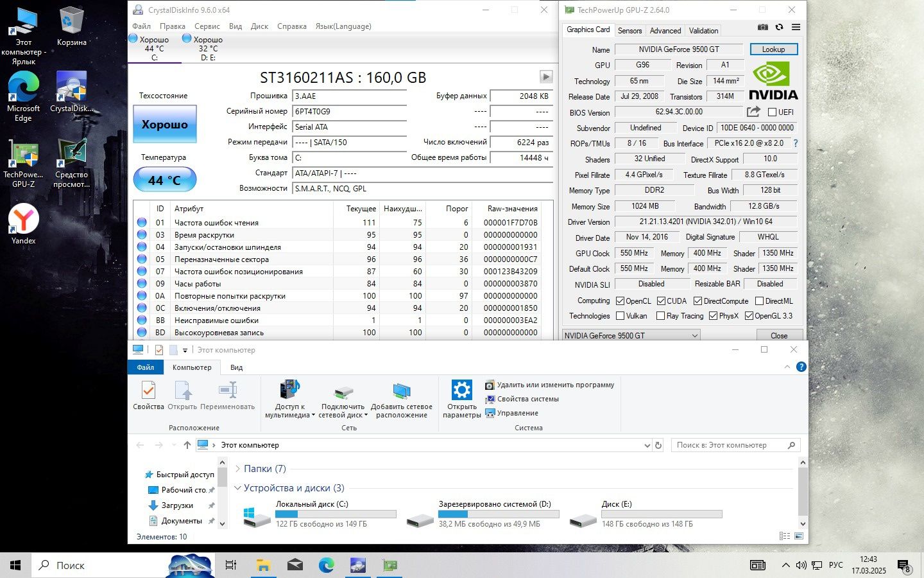This screenshot has height=578, width=924.
Task: Collapse the Explorer ribbon chevron
Action: [787, 367]
